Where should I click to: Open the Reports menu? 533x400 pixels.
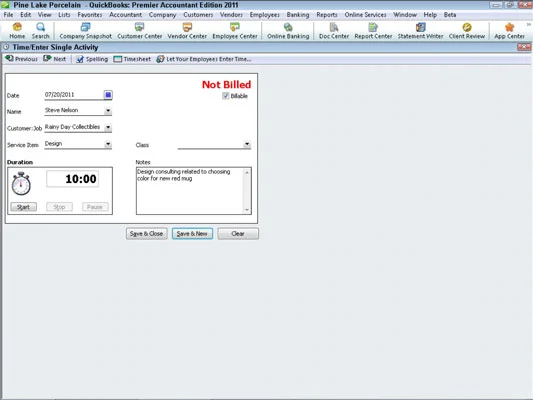[x=327, y=15]
